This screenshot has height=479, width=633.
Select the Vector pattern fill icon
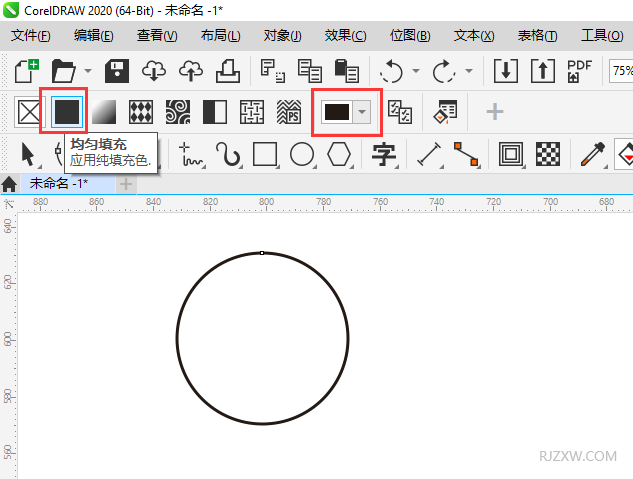(x=141, y=112)
